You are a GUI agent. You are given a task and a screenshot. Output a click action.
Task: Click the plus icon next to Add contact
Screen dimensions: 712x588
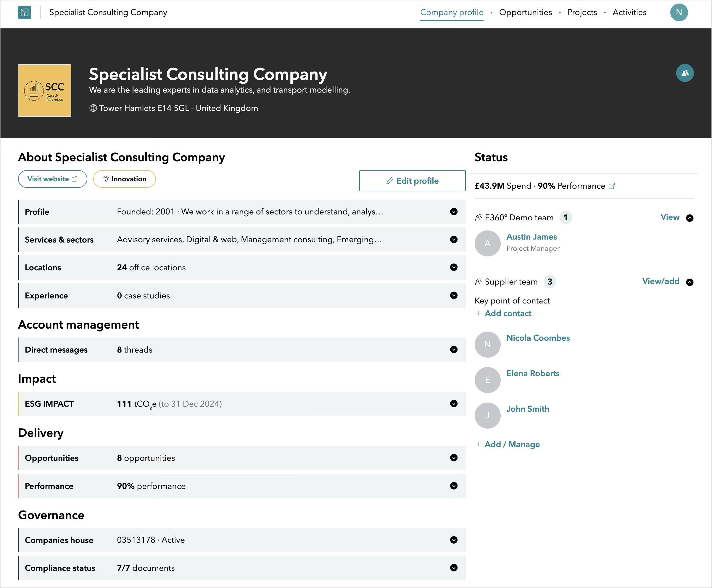479,313
